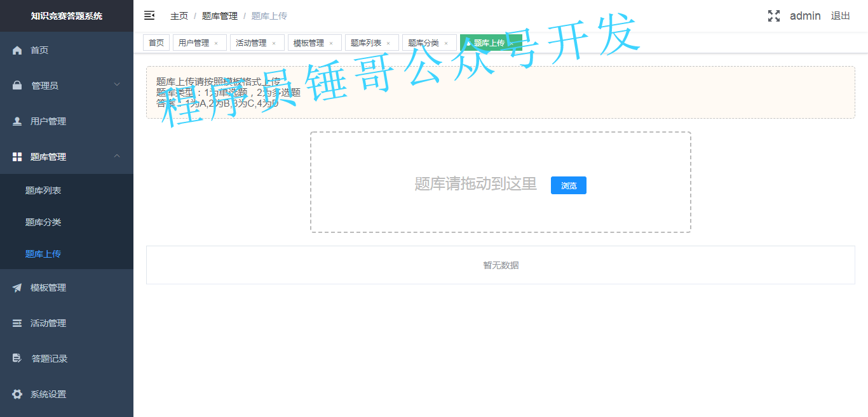
Task: Click the person icon beside 用户管理
Action: tap(17, 121)
